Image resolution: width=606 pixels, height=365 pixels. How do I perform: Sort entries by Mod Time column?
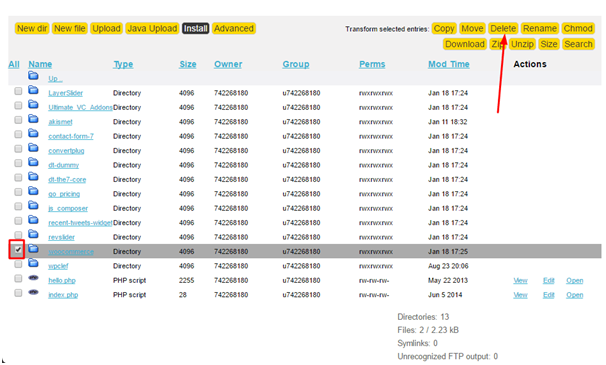(449, 64)
